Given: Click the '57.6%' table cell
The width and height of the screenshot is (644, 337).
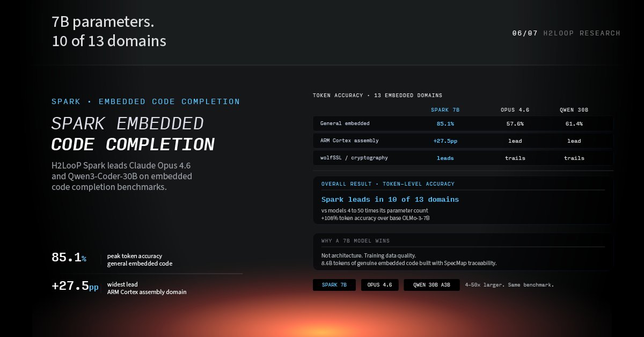Looking at the screenshot, I should tap(515, 124).
